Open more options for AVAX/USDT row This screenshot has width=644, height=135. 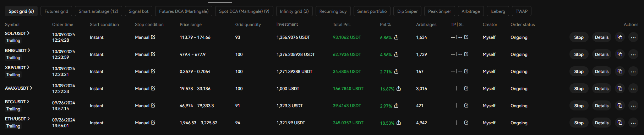(x=633, y=88)
